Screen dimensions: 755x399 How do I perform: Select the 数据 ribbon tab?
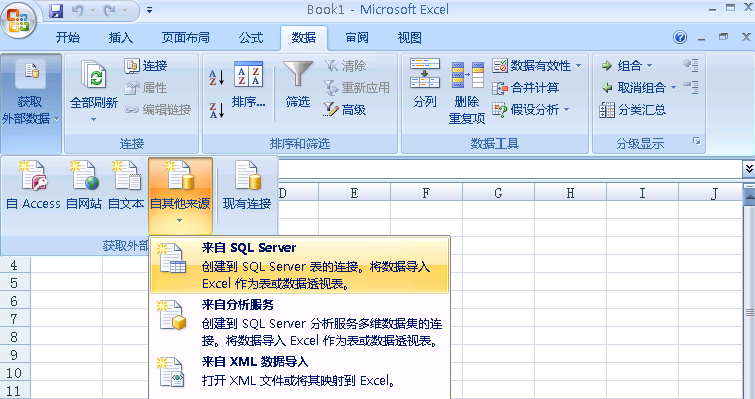[x=304, y=38]
